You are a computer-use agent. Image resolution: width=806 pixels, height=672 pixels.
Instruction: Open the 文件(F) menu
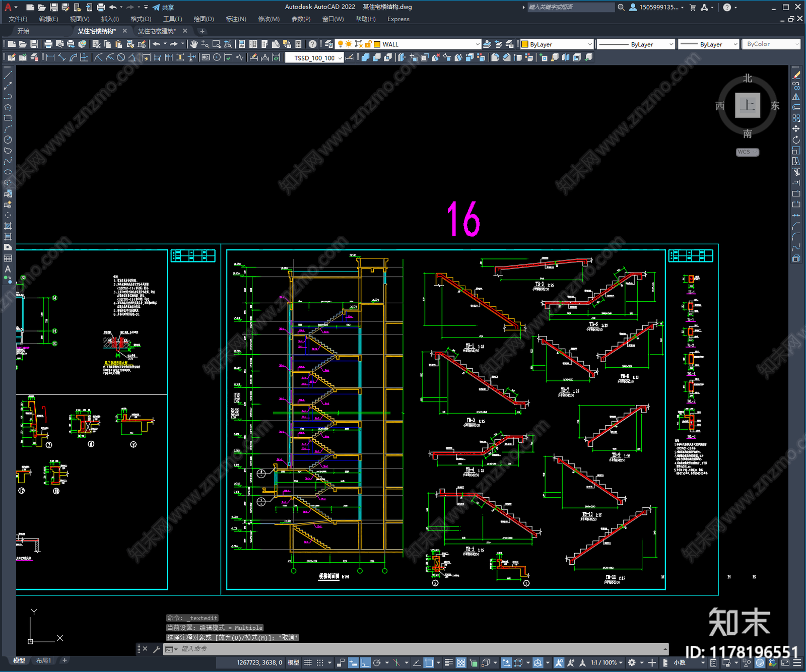point(18,19)
